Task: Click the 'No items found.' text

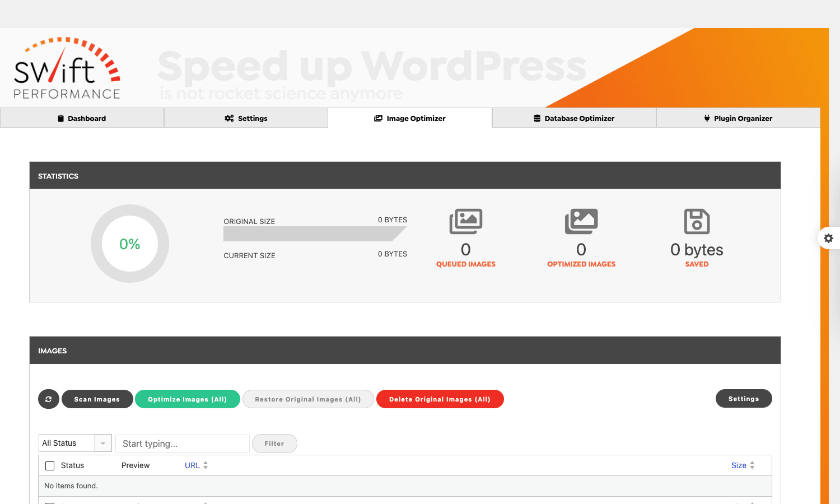Action: point(71,486)
